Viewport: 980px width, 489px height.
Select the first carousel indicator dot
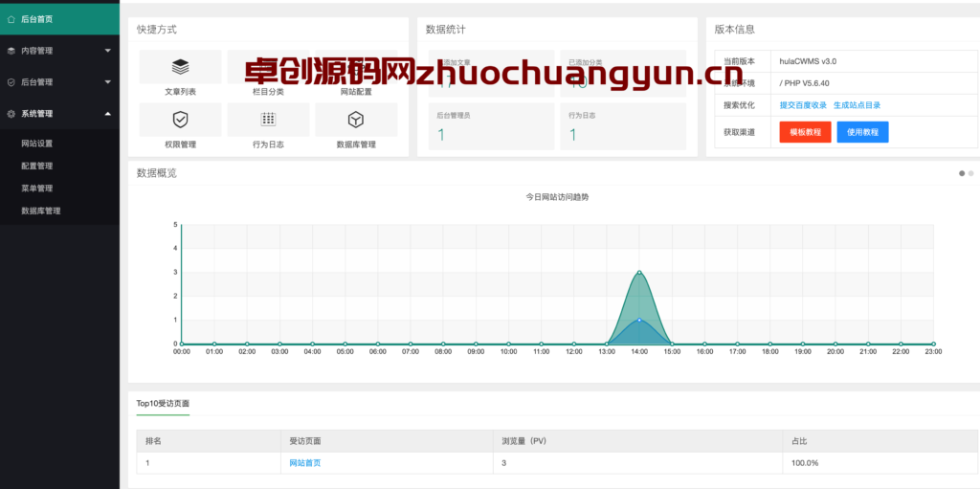[962, 173]
